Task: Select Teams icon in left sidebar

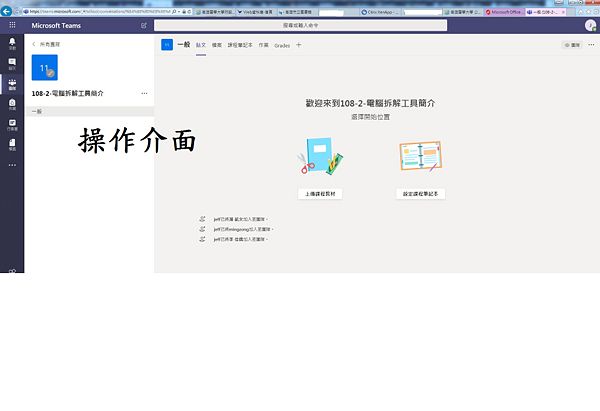Action: [12, 86]
